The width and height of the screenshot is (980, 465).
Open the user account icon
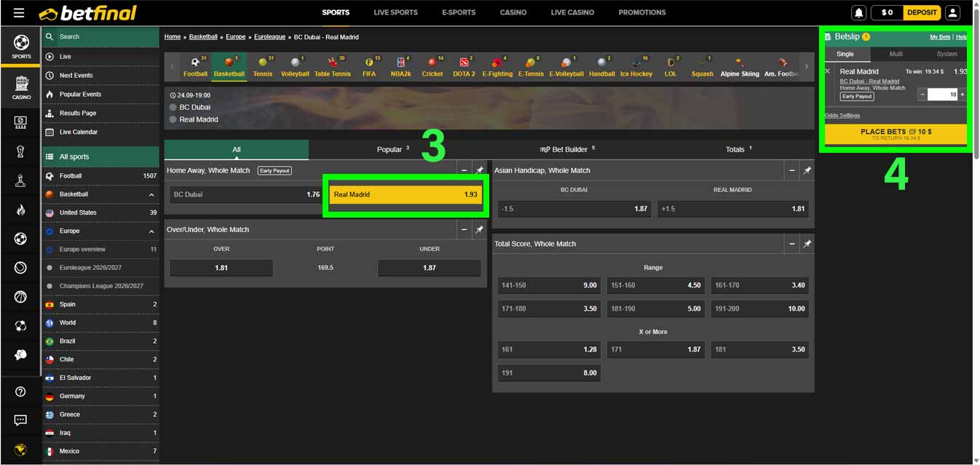[952, 12]
